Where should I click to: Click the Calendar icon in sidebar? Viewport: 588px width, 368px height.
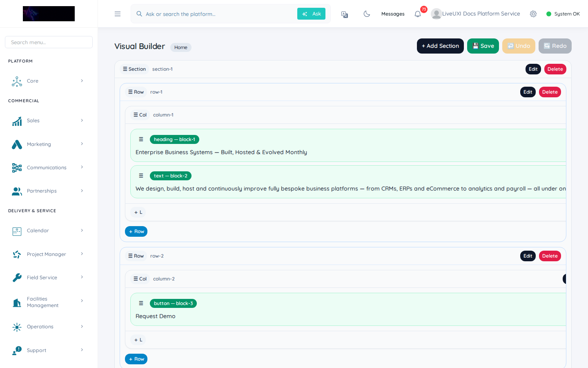(x=17, y=231)
